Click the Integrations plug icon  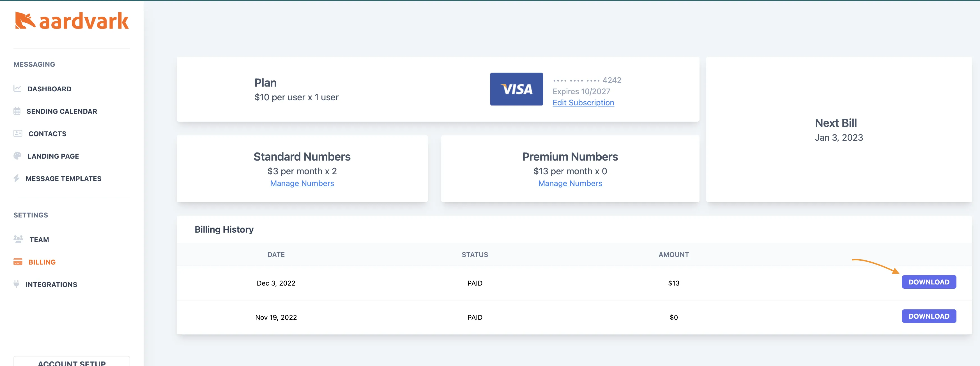(17, 284)
